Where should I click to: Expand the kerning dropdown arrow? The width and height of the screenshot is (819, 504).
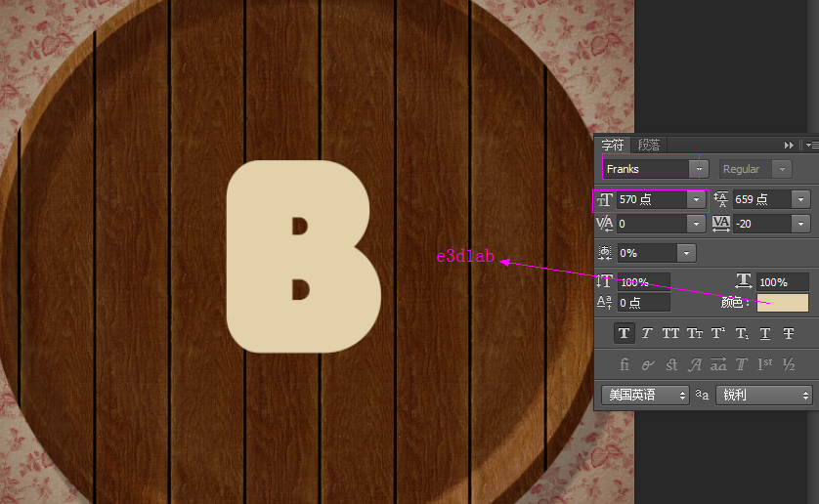pos(696,224)
